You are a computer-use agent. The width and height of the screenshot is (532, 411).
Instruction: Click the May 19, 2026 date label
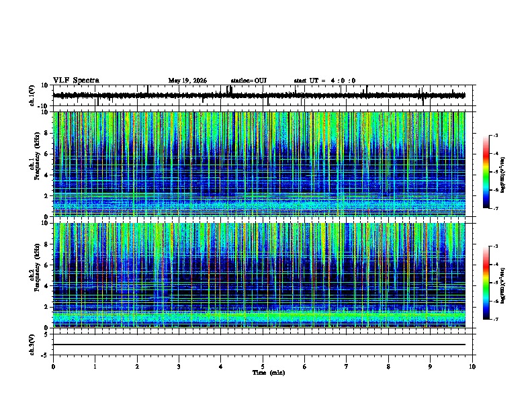pos(187,81)
